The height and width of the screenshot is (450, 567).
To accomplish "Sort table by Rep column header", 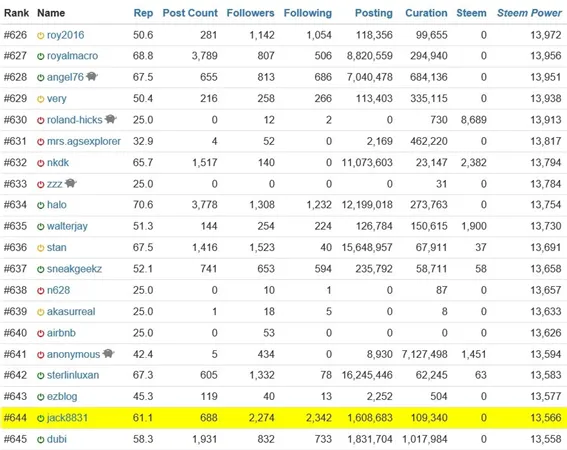I will coord(143,13).
